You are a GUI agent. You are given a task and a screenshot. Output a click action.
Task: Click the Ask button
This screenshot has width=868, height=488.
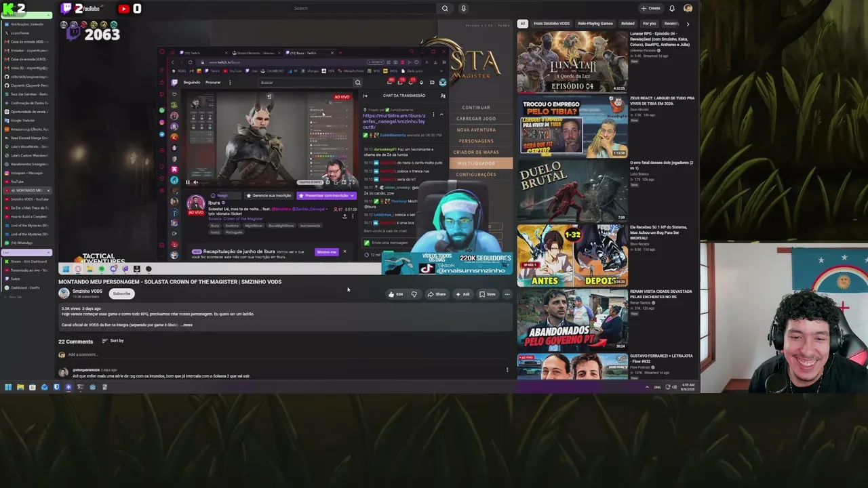click(x=462, y=294)
